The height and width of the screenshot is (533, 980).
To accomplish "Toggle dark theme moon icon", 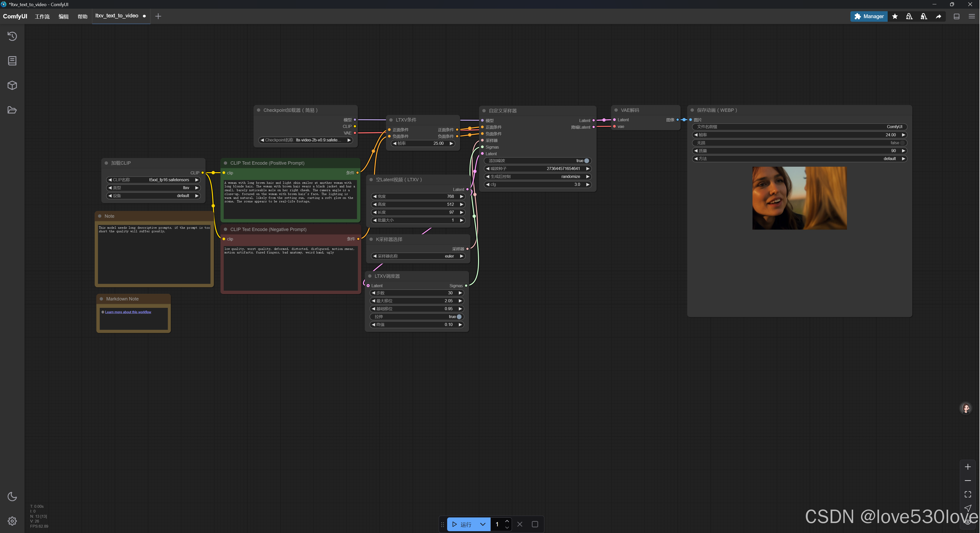I will click(12, 496).
